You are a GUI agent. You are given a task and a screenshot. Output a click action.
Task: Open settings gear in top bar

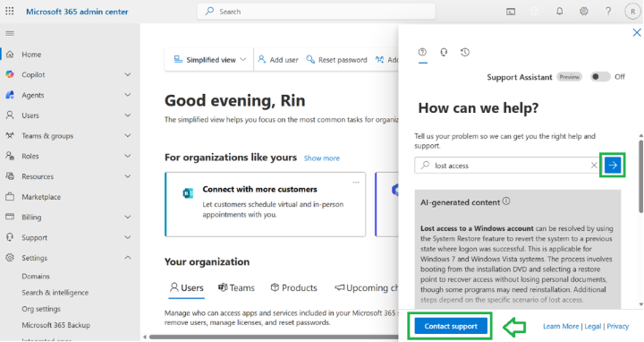pyautogui.click(x=583, y=12)
